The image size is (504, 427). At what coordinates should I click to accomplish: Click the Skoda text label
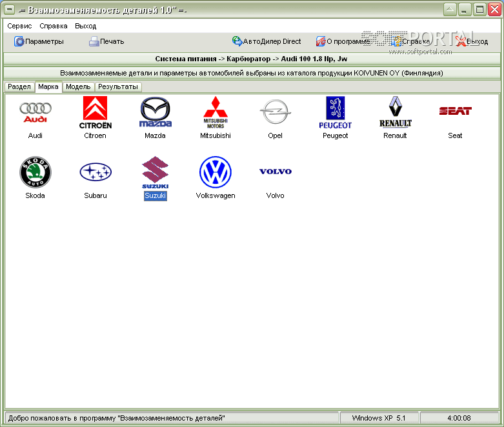pos(35,195)
